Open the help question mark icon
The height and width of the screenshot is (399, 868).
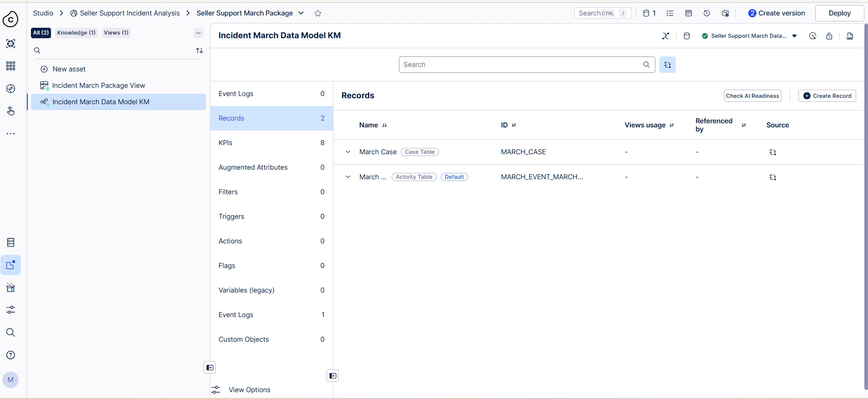click(x=11, y=355)
